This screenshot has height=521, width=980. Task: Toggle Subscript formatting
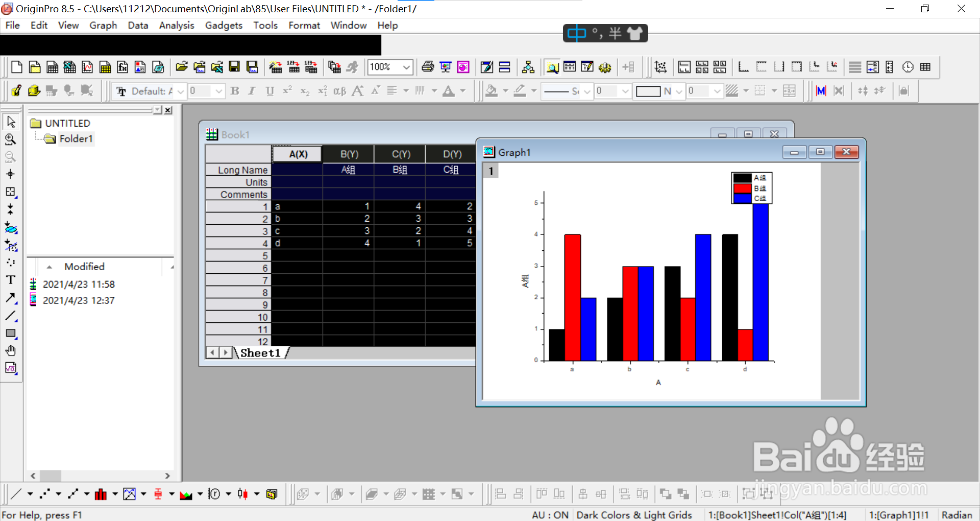click(305, 91)
